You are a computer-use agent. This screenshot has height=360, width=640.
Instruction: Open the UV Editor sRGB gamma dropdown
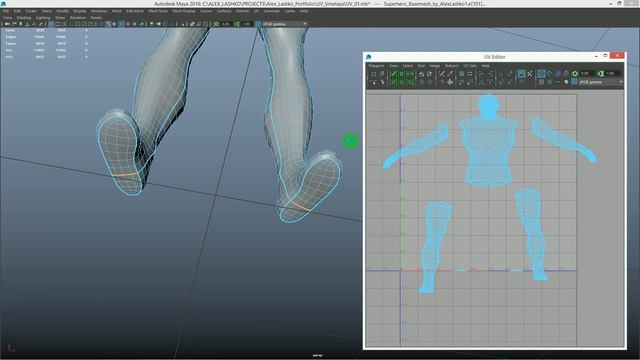pyautogui.click(x=601, y=82)
